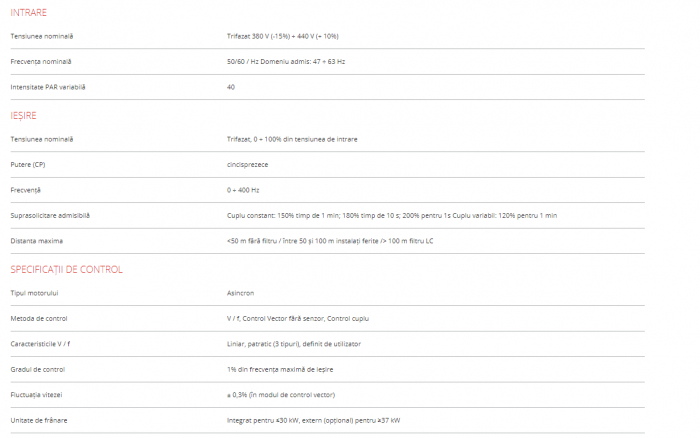
Task: Select the '0 ÷ 400 Hz' frequency value
Action: tap(243, 189)
